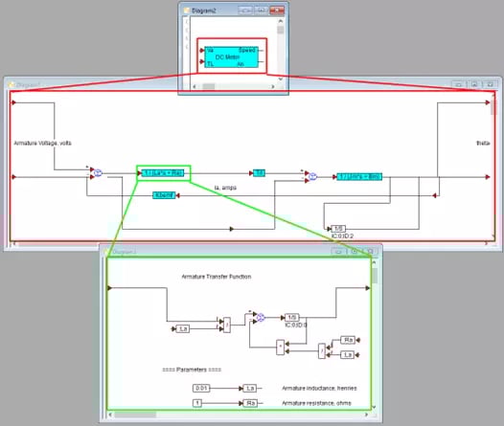Select the 1/(Jm*s + Bm) block
Screen dimensions: 504x426
pos(359,176)
